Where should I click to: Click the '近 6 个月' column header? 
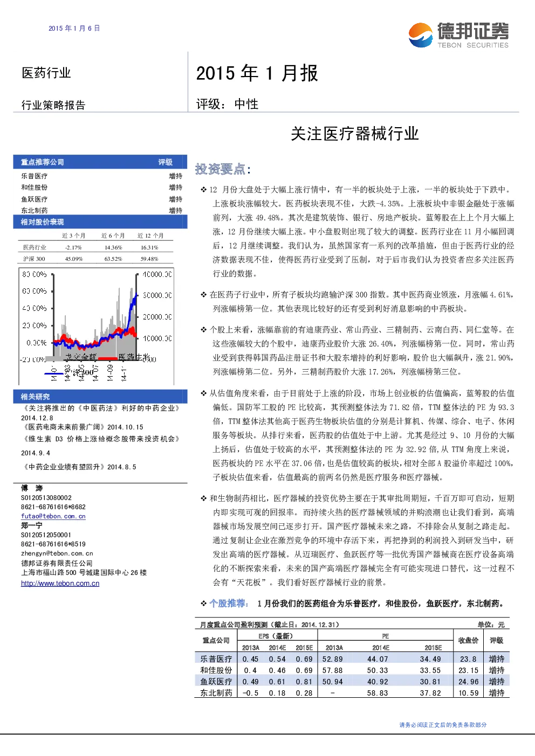point(113,235)
